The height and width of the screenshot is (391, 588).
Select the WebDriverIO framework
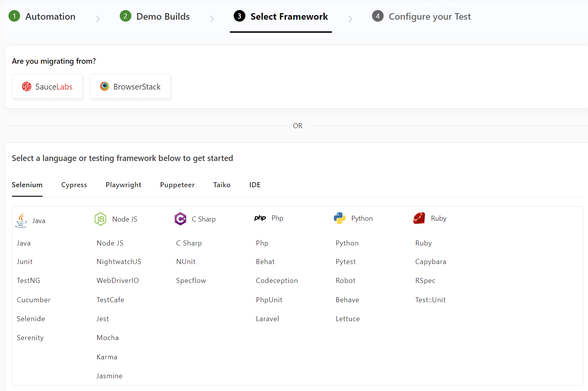pos(117,281)
